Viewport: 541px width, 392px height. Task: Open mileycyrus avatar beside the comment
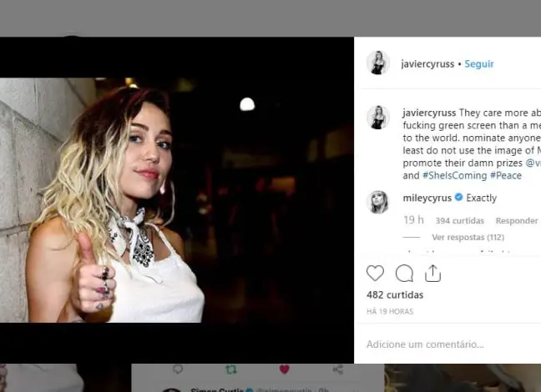pyautogui.click(x=378, y=201)
